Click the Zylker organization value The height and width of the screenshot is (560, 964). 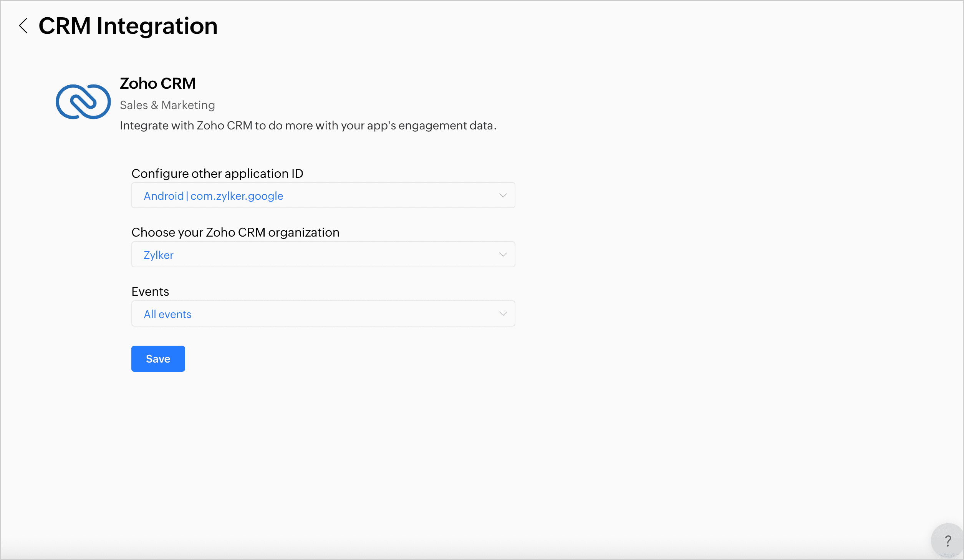pos(158,255)
